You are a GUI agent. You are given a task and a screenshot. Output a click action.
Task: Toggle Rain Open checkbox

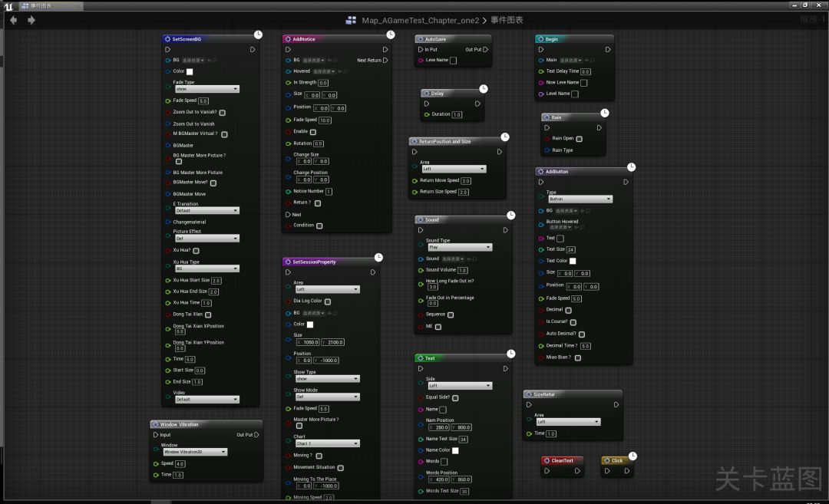tap(579, 138)
